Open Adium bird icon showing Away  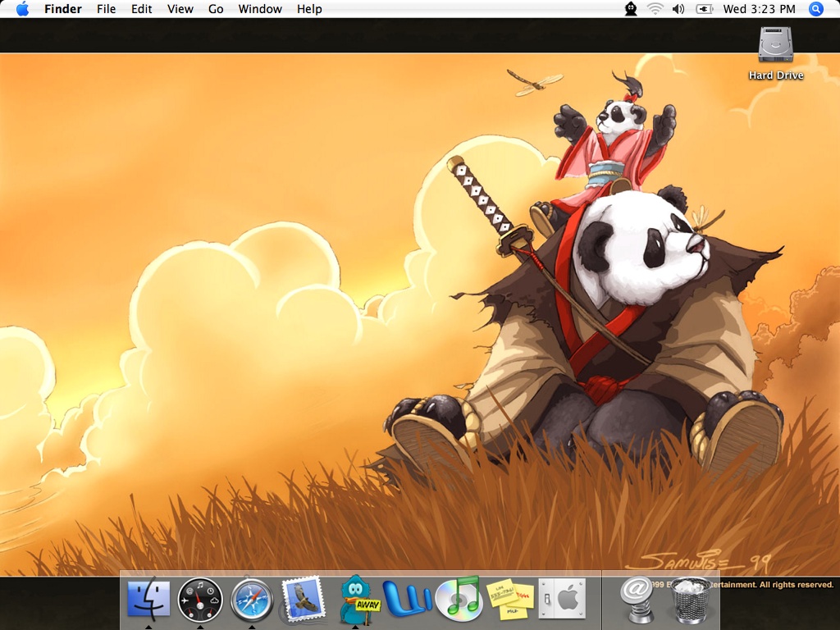pyautogui.click(x=358, y=600)
